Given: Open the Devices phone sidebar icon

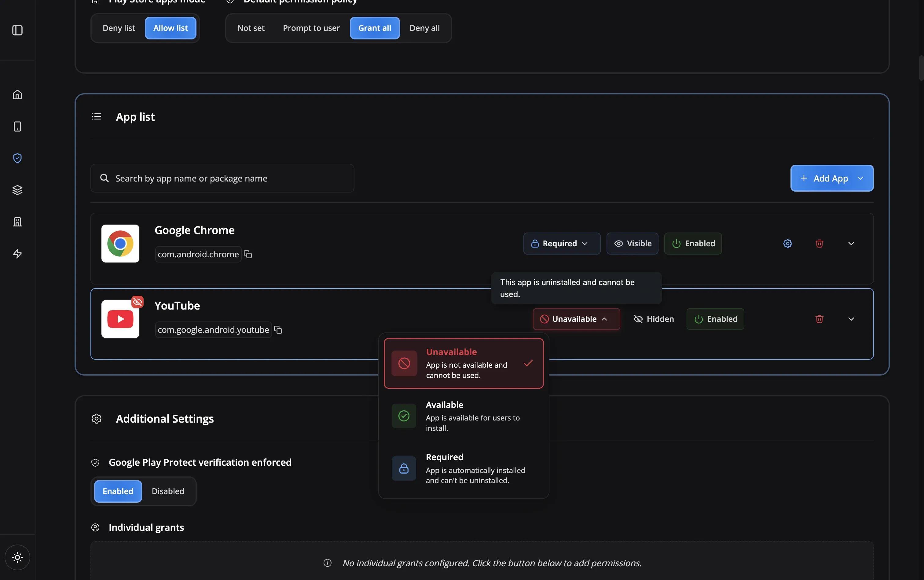Looking at the screenshot, I should click(17, 127).
